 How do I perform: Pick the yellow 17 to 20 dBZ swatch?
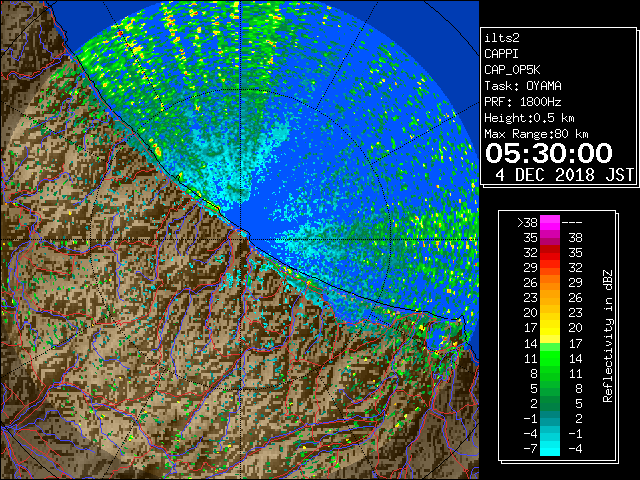(x=550, y=328)
